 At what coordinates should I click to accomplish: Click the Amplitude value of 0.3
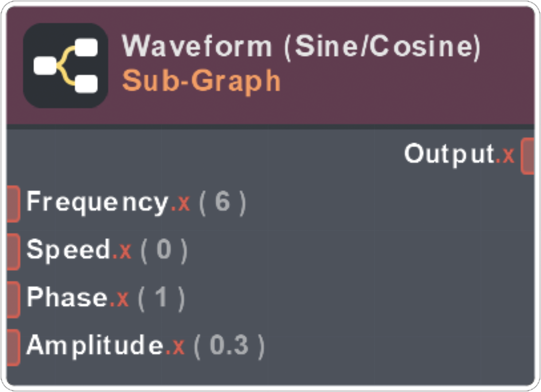[229, 345]
